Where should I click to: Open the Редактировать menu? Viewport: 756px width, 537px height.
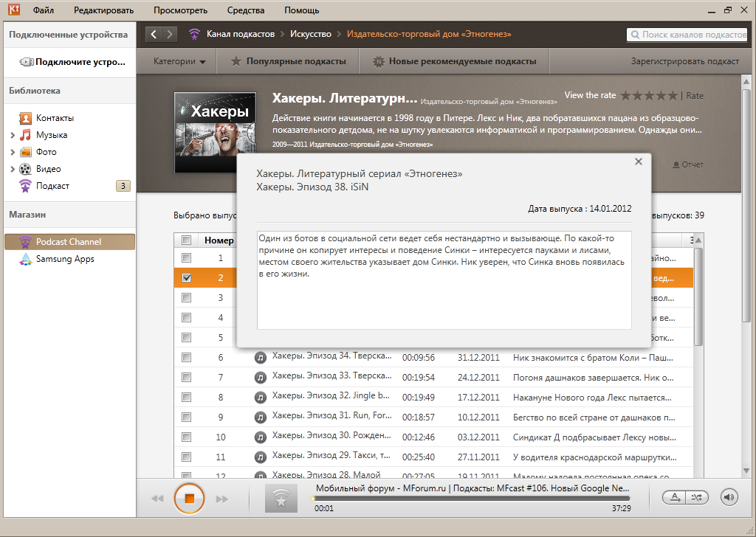[x=103, y=10]
